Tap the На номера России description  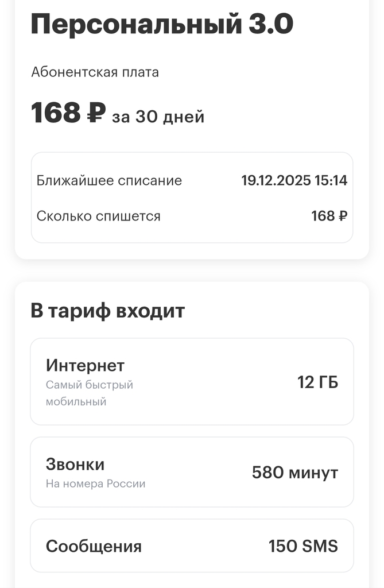click(95, 483)
